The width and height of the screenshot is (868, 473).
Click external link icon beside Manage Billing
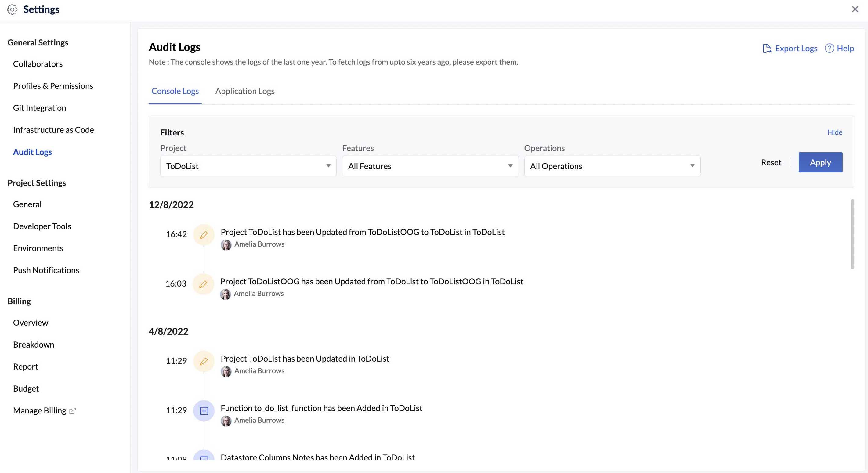(x=72, y=411)
